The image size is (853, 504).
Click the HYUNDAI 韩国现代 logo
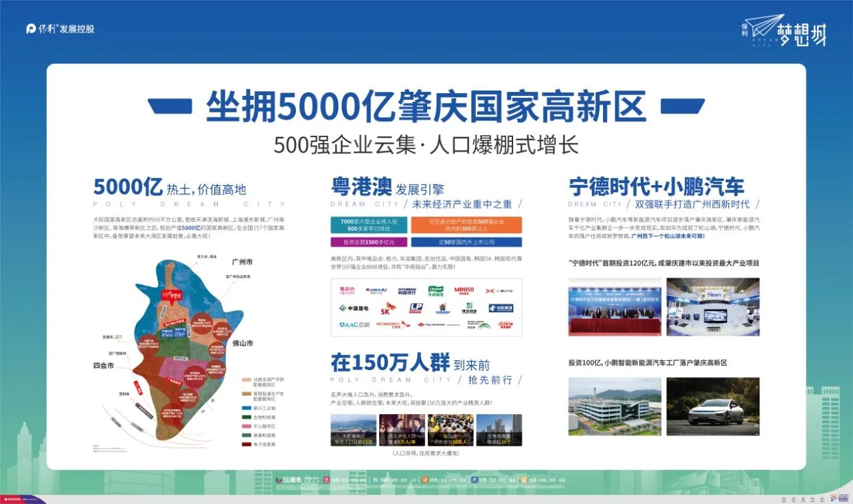[x=407, y=291]
